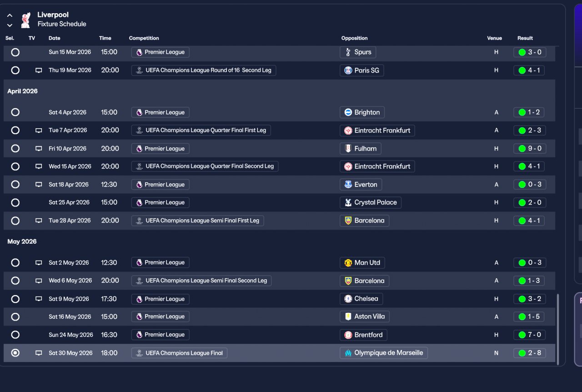The image size is (582, 392).
Task: Sort fixtures by the Date column header
Action: [55, 38]
